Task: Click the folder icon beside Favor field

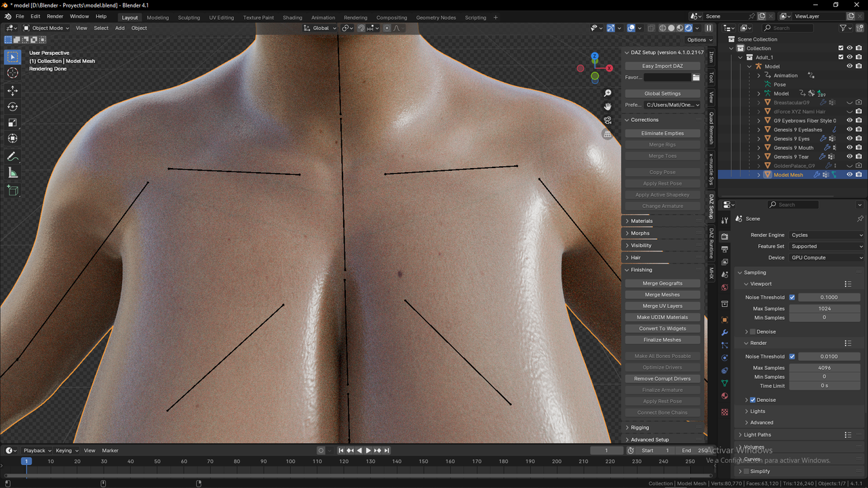Action: pyautogui.click(x=696, y=77)
